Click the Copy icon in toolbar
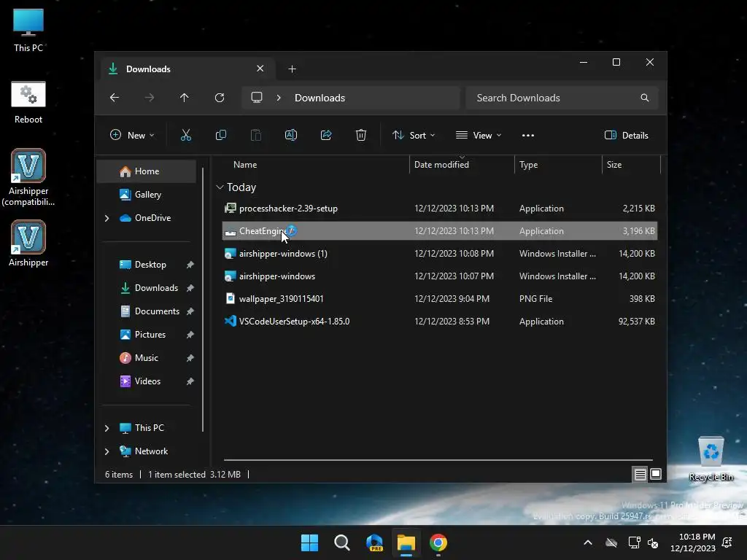 [x=220, y=135]
